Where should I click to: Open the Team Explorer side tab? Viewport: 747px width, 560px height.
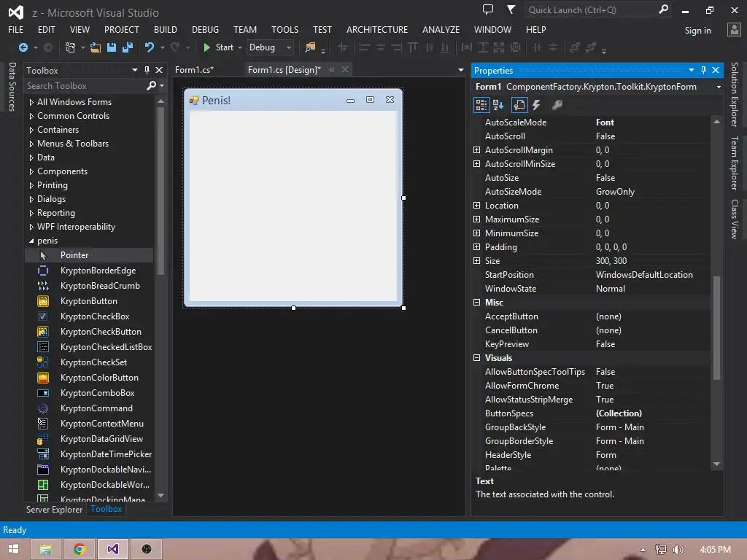pos(734,163)
